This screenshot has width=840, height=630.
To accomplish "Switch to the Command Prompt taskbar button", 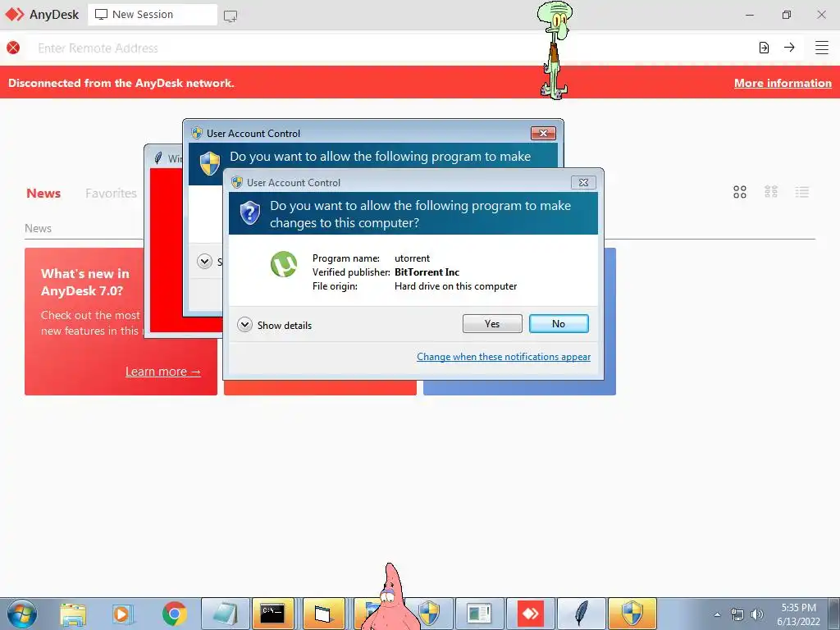I will pos(272,614).
